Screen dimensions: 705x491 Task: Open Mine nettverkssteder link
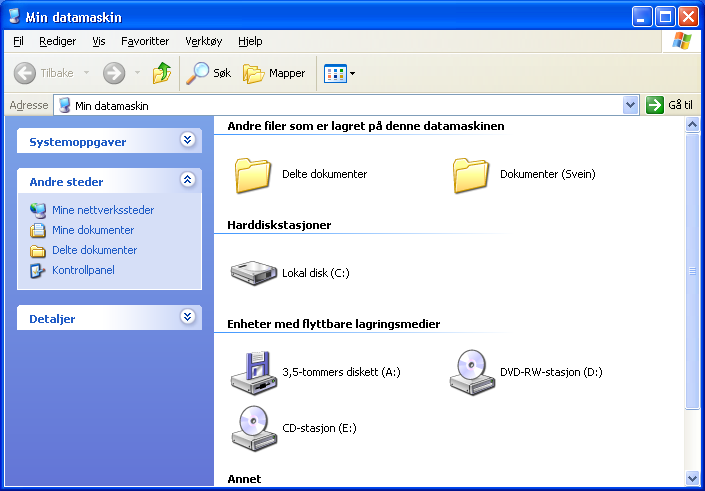[x=103, y=210]
